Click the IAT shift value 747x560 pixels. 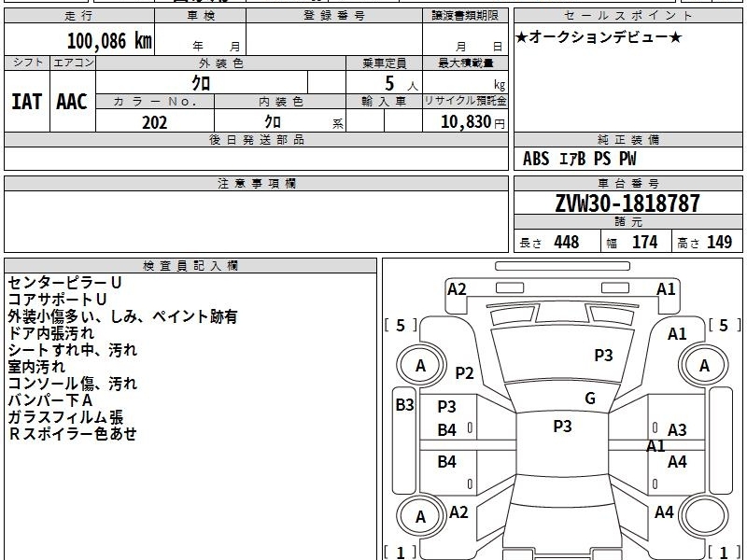27,102
